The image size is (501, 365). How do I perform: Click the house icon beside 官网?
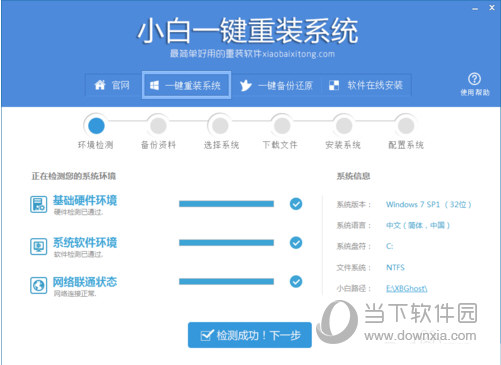[100, 85]
